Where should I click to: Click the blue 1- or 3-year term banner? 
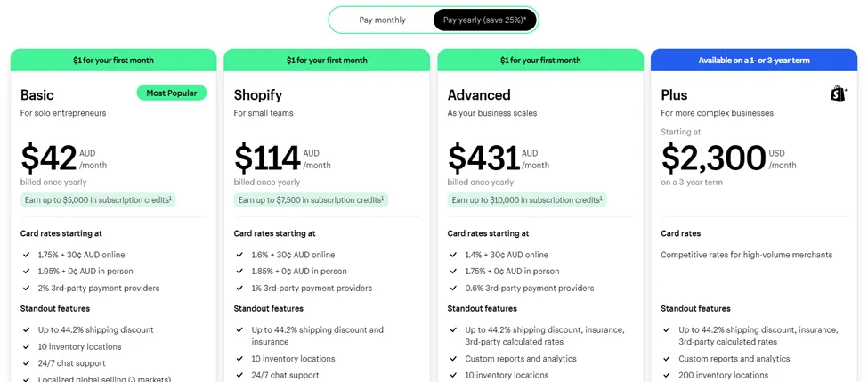coord(754,61)
